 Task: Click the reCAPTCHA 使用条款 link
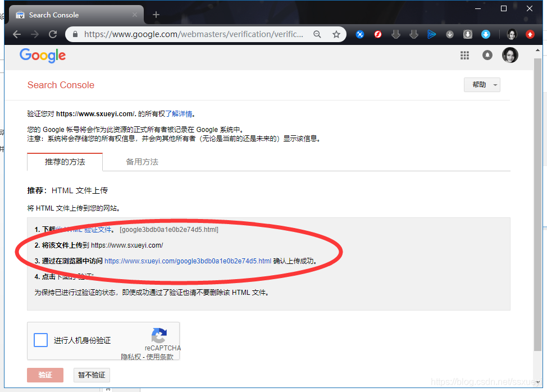159,357
